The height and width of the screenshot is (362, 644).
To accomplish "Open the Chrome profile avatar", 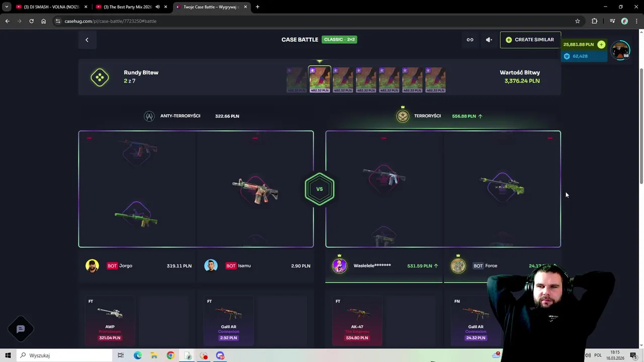I will (624, 21).
